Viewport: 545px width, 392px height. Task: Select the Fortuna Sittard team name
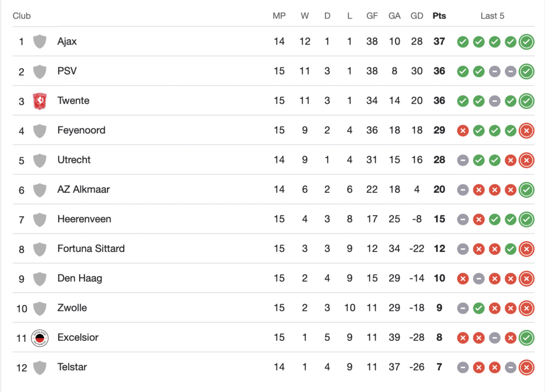point(91,249)
